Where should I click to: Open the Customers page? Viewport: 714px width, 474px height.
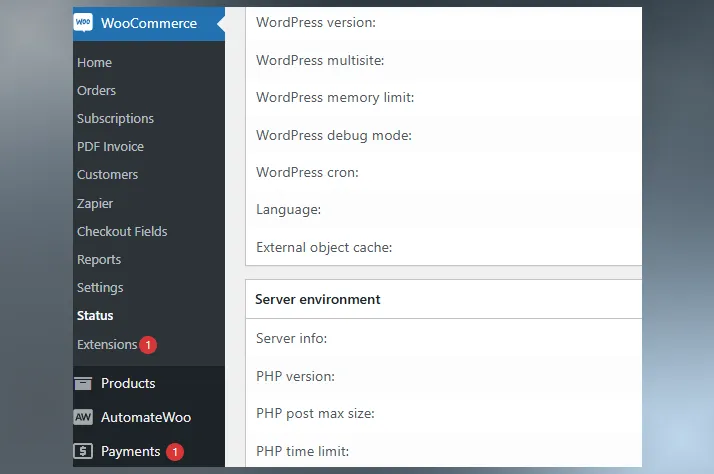(107, 175)
